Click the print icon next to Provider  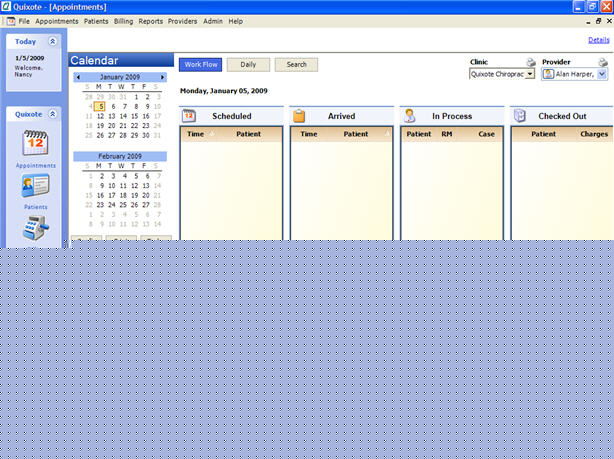pyautogui.click(x=603, y=62)
